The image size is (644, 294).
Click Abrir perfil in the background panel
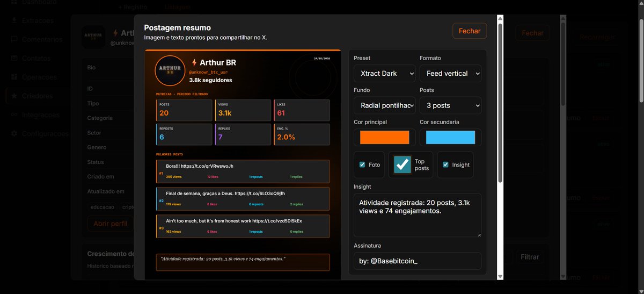(111, 224)
